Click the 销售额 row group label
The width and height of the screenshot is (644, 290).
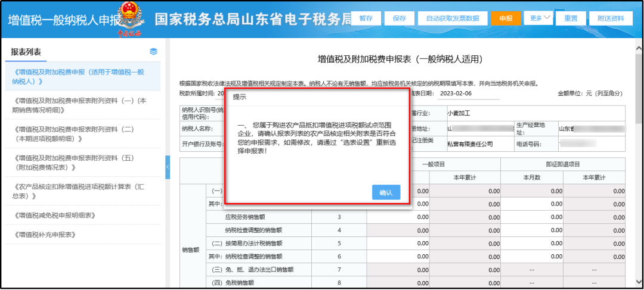click(x=191, y=250)
